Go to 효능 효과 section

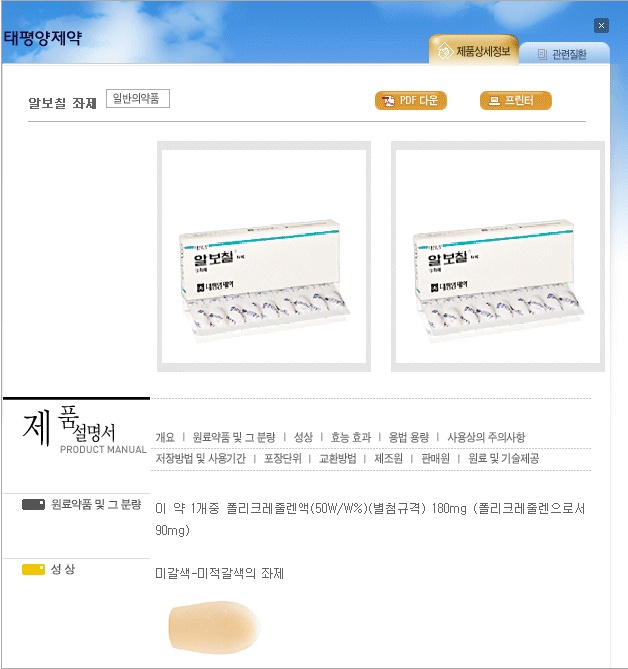tap(350, 437)
